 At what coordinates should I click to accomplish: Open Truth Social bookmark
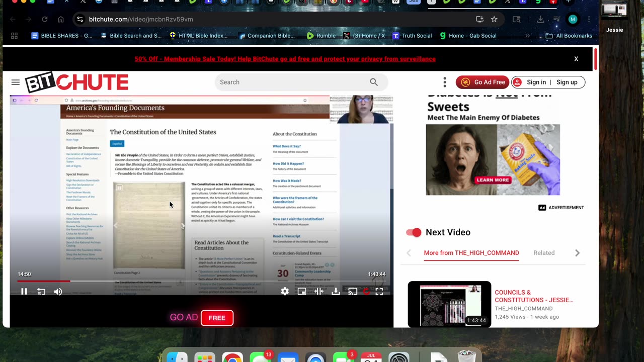coord(412,36)
